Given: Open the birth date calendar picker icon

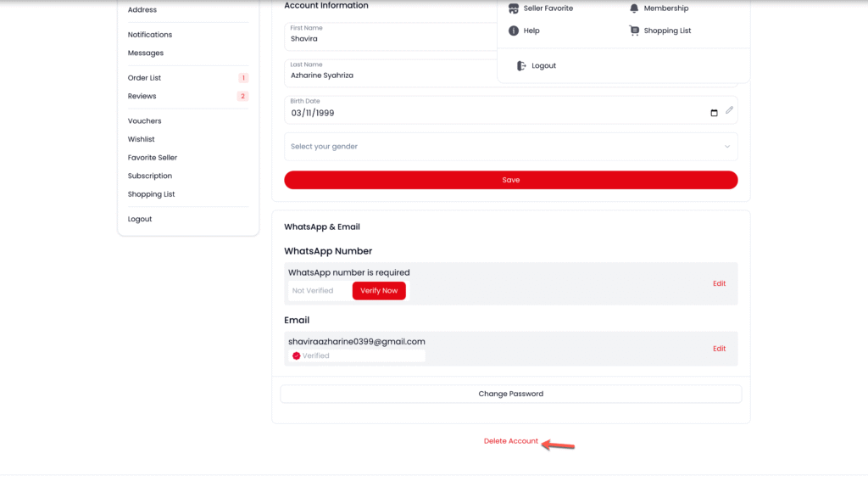Looking at the screenshot, I should 714,113.
